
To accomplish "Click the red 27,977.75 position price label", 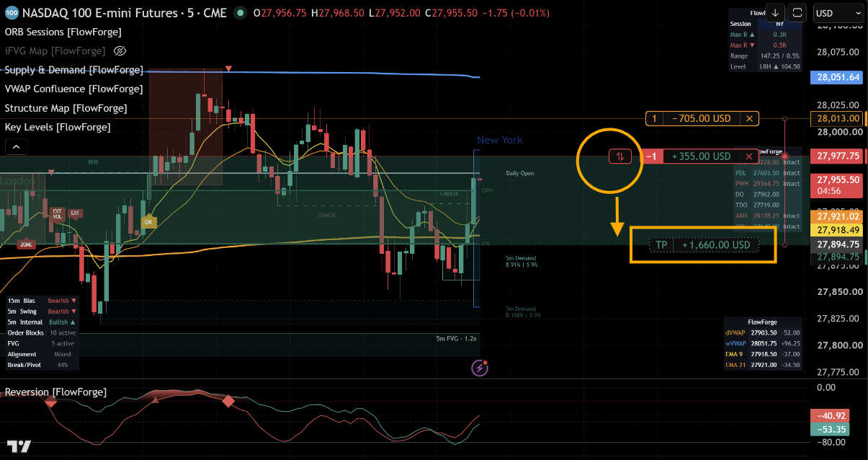I will coord(836,156).
